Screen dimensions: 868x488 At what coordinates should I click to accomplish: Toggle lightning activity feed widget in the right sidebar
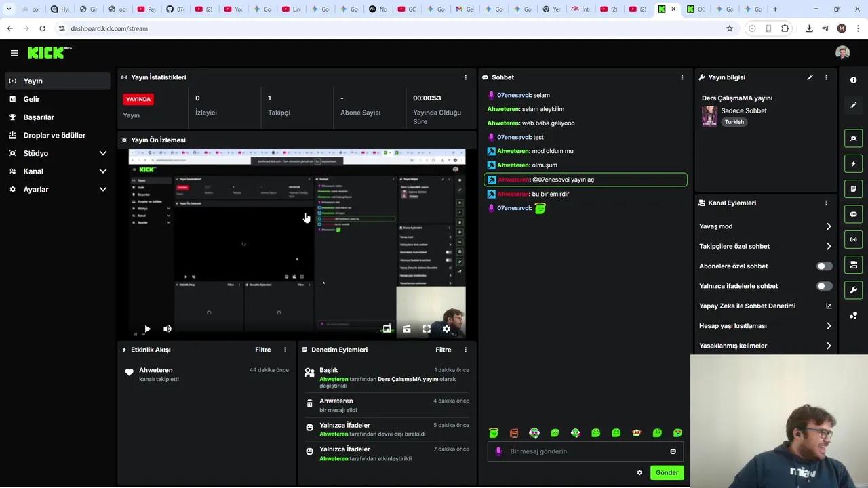click(x=853, y=163)
